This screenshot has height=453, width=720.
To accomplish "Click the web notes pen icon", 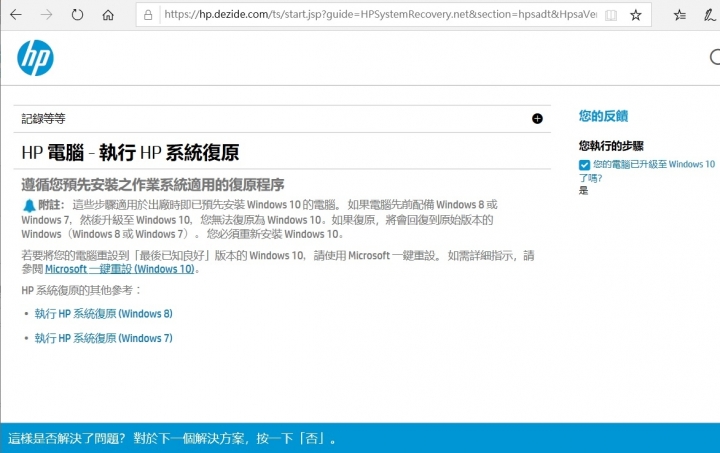I will [709, 15].
